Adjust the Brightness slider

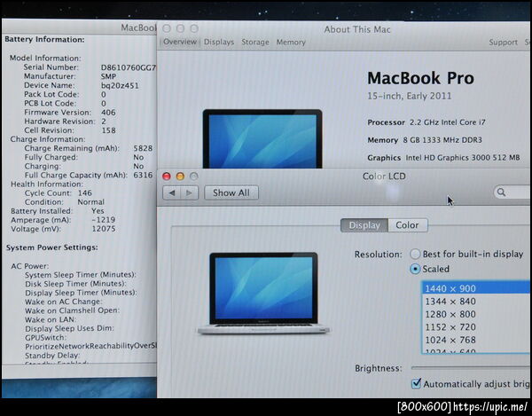pos(471,368)
